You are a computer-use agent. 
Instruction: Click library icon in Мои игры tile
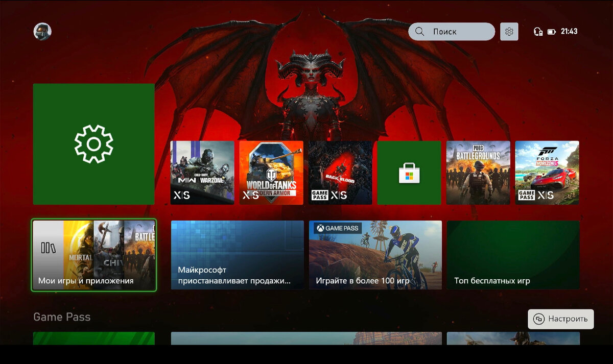49,249
